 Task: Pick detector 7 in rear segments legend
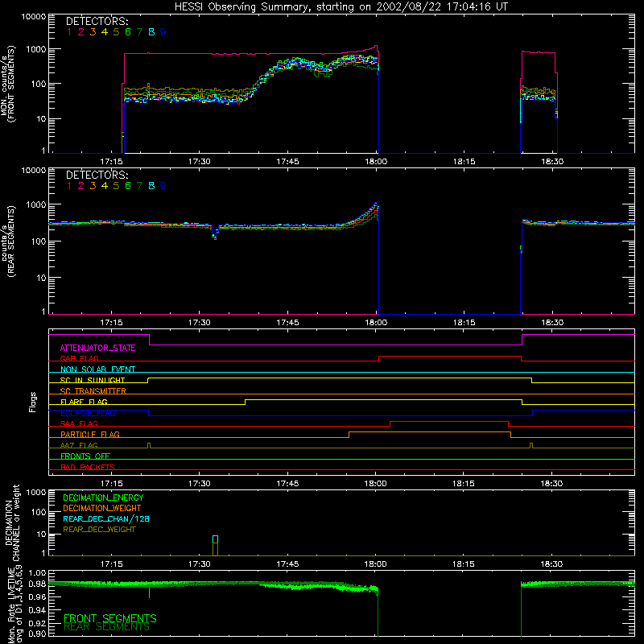pos(139,186)
